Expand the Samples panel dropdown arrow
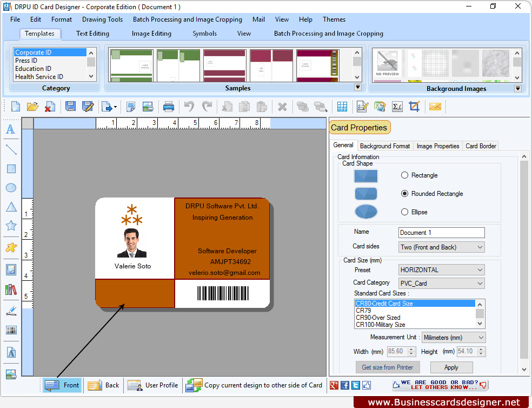The height and width of the screenshot is (408, 532). pyautogui.click(x=357, y=87)
